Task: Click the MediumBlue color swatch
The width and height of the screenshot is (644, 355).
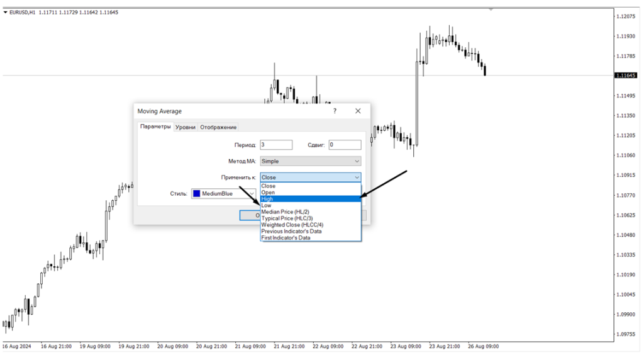Action: click(196, 194)
